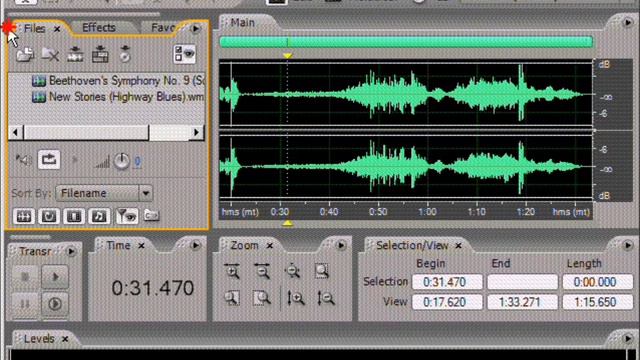Click the Play to End circle button
This screenshot has height=360, width=640.
point(55,304)
